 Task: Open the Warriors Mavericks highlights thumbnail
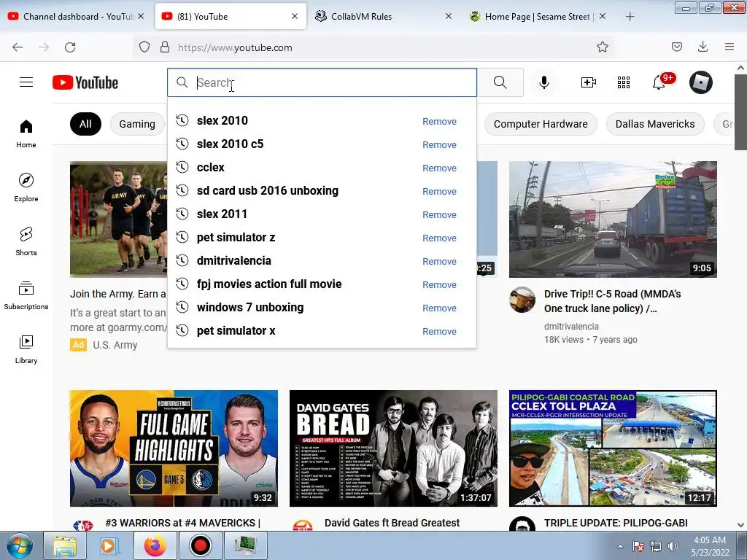coord(174,448)
